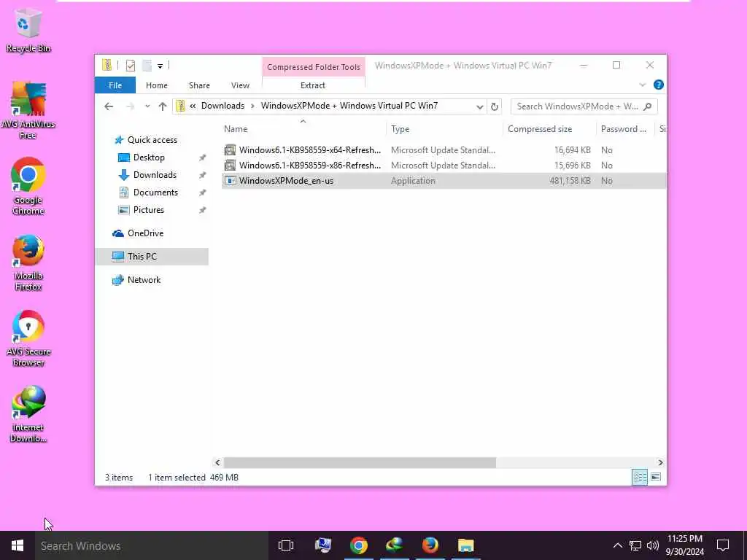Open the Action Center notifications icon
The image size is (747, 560).
pos(723,545)
